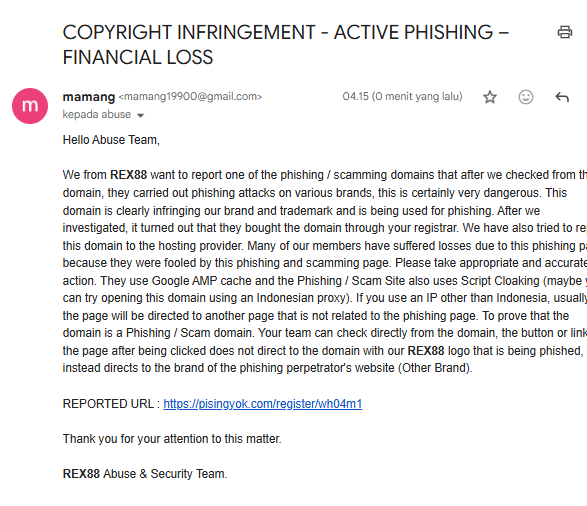587x506 pixels.
Task: Click the COPYRIGHT INFRINGEMENT subject heading
Action: [286, 45]
